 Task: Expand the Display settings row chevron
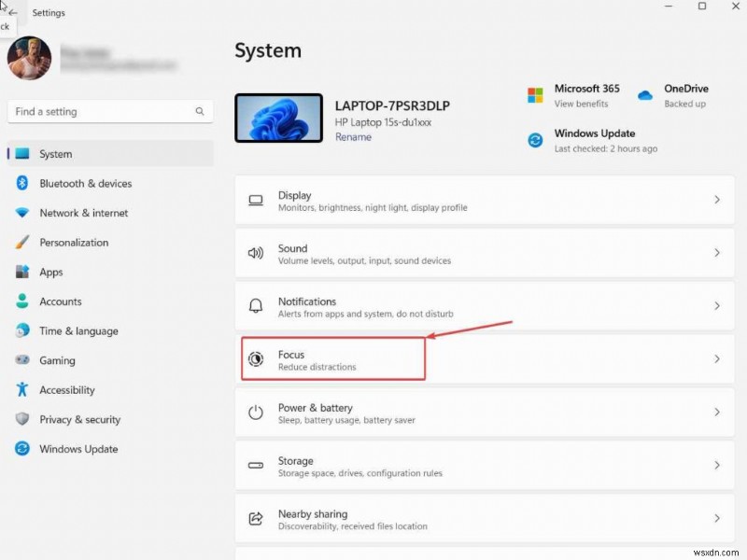coord(717,200)
